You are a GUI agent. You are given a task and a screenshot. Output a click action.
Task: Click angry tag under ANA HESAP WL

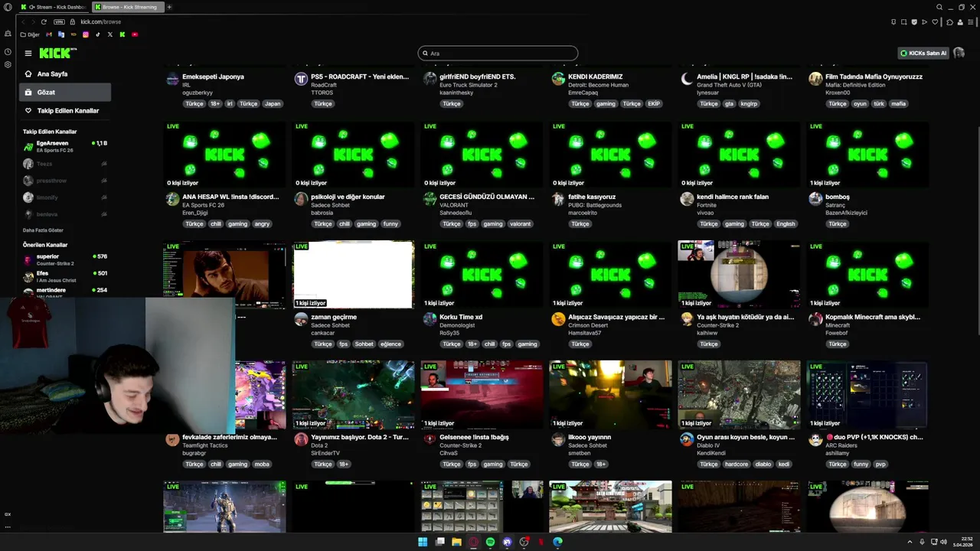262,224
